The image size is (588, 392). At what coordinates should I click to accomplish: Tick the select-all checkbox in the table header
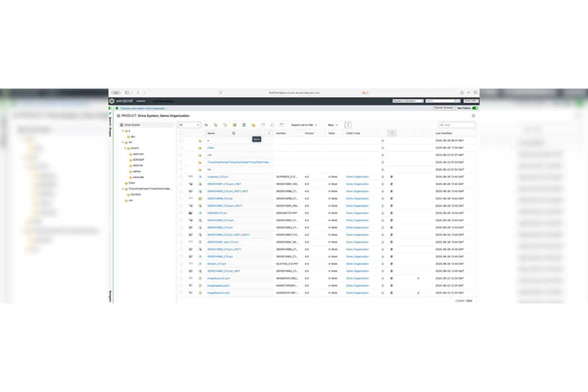(181, 133)
